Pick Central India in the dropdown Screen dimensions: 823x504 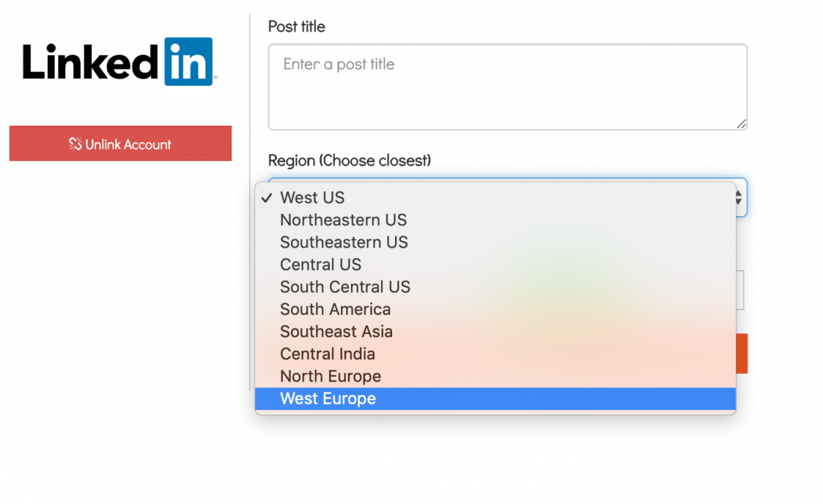click(x=495, y=354)
